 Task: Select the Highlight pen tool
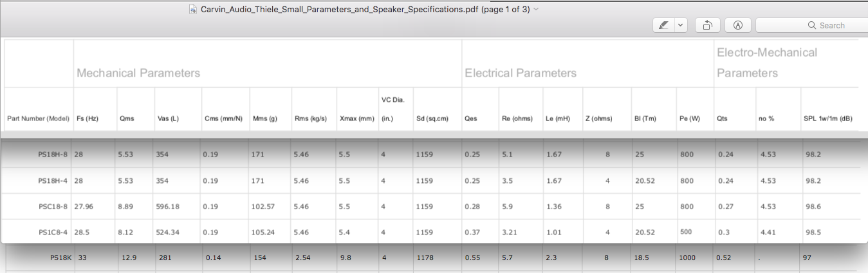(663, 25)
